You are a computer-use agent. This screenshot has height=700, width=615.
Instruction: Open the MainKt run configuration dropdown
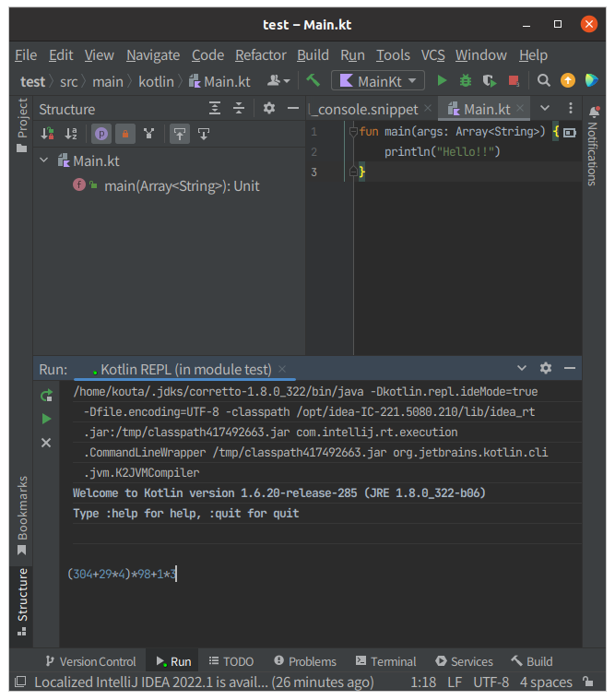378,81
